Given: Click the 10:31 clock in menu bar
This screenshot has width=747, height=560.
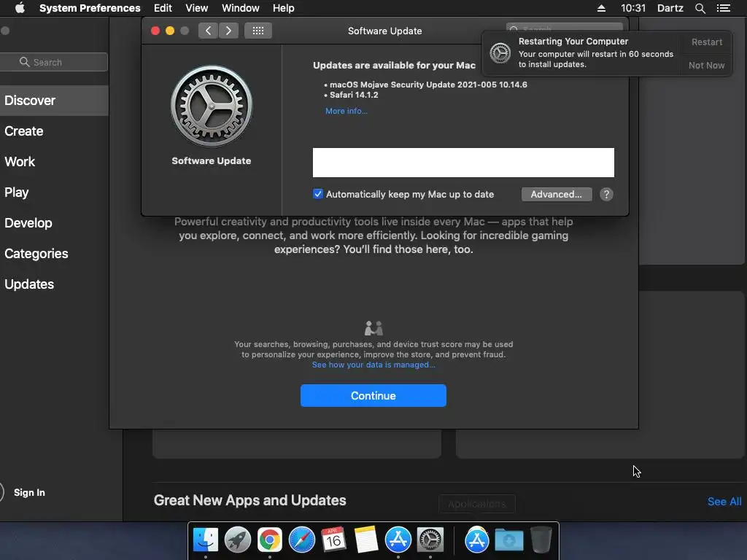Looking at the screenshot, I should [x=633, y=8].
